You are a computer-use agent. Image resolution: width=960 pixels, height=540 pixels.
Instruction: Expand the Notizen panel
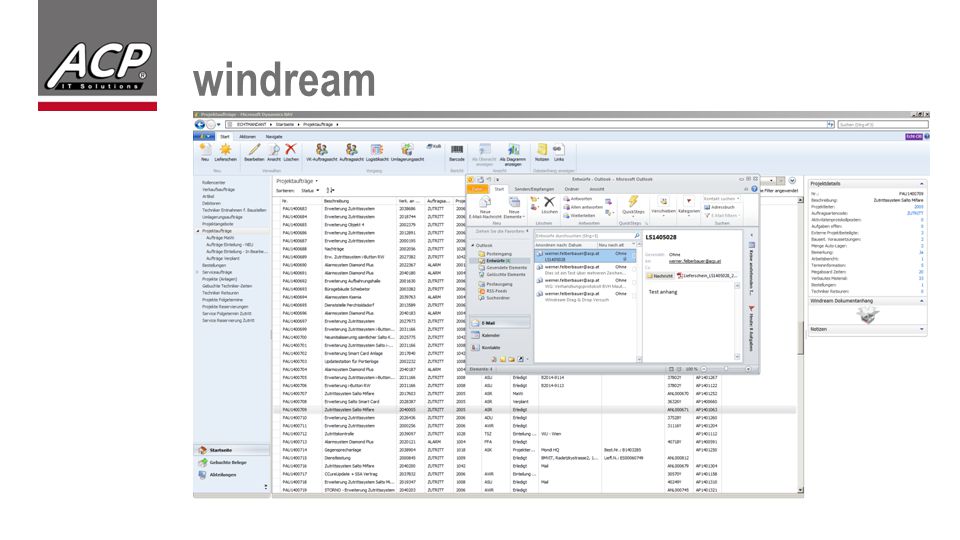[921, 329]
